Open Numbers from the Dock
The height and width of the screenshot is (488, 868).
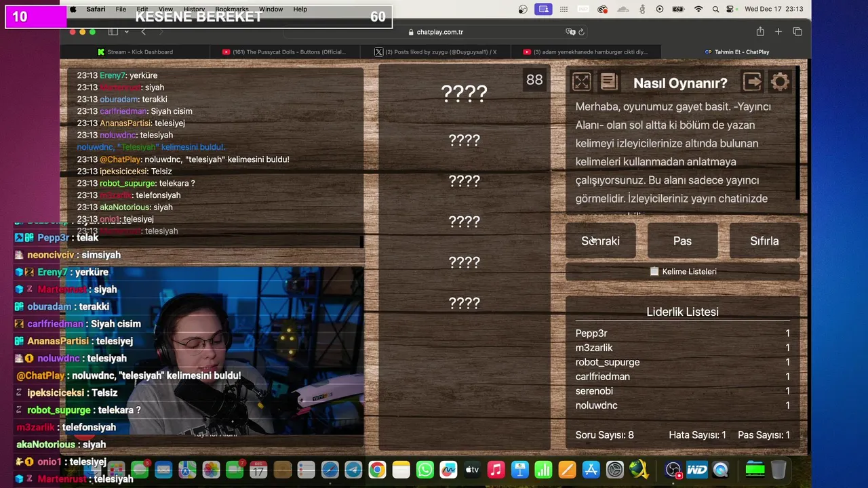coord(543,469)
